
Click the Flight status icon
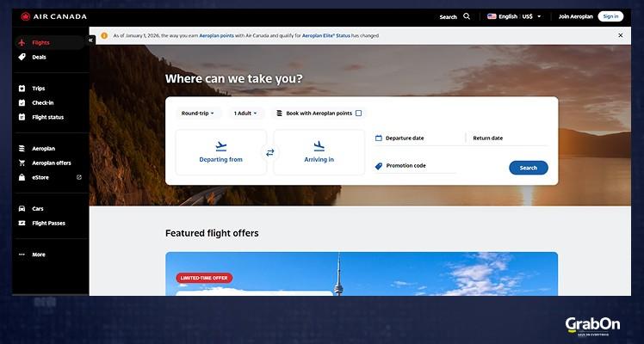click(x=22, y=117)
